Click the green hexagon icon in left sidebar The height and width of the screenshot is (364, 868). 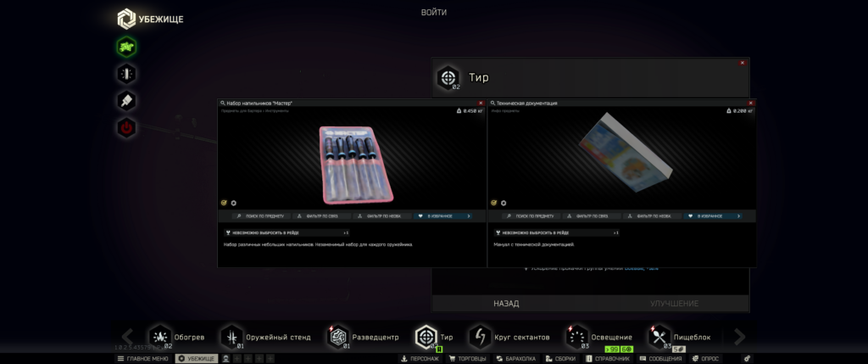click(126, 47)
